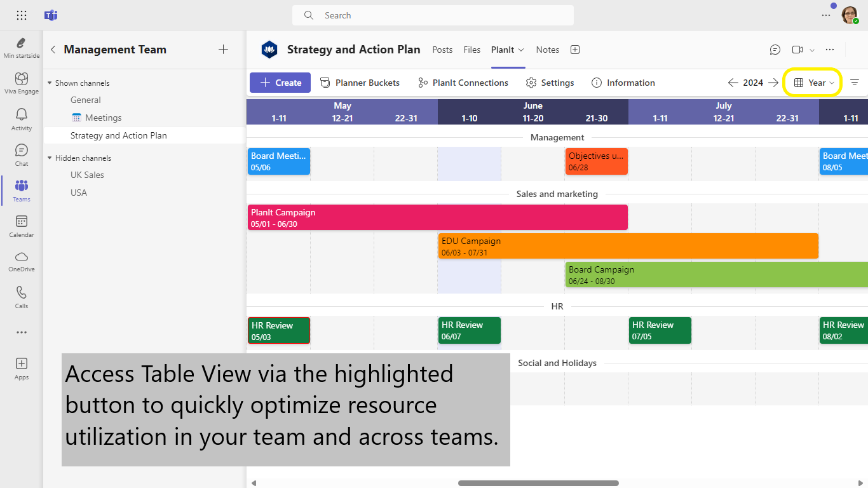This screenshot has width=868, height=488.
Task: Open PlanIt Connections
Action: 463,83
